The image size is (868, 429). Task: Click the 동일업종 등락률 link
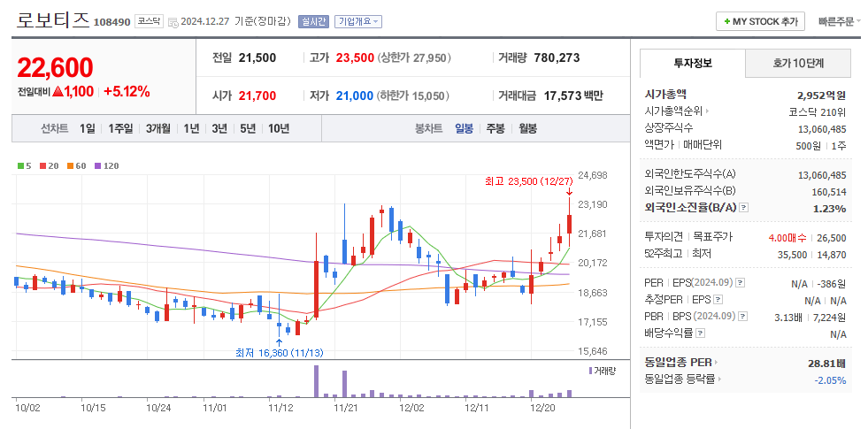click(680, 379)
